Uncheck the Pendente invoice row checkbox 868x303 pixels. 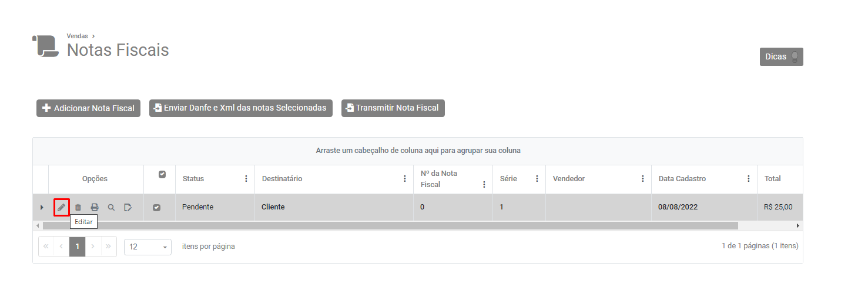pos(156,207)
